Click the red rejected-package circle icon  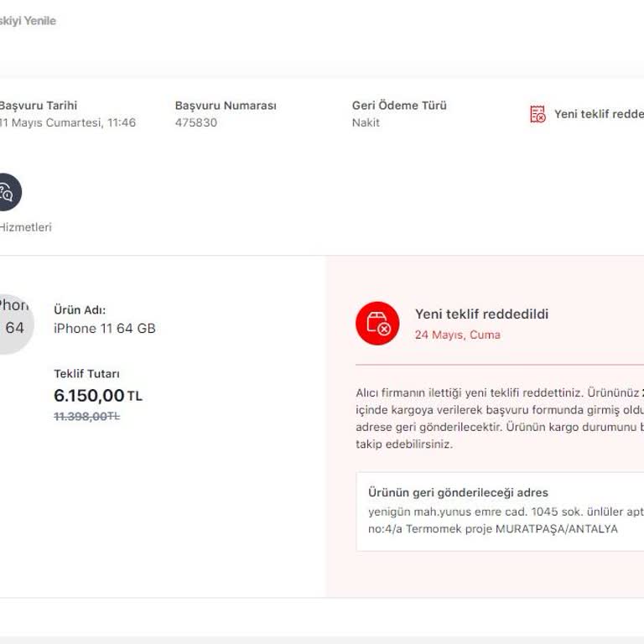[x=377, y=324]
